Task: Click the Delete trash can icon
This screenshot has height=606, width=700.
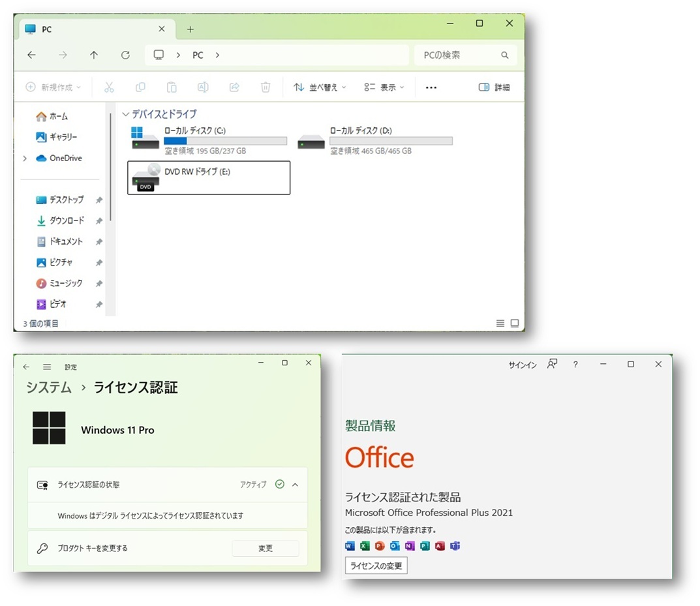Action: pyautogui.click(x=266, y=87)
